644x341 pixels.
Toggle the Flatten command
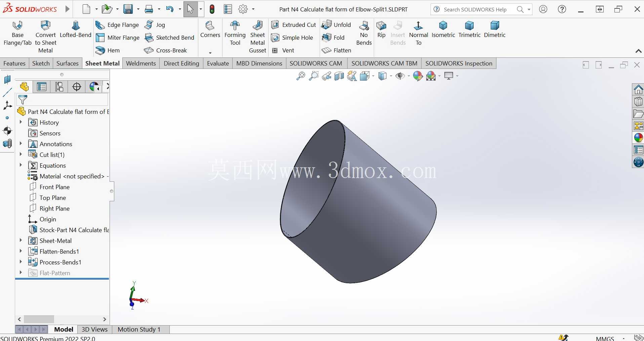(x=336, y=50)
